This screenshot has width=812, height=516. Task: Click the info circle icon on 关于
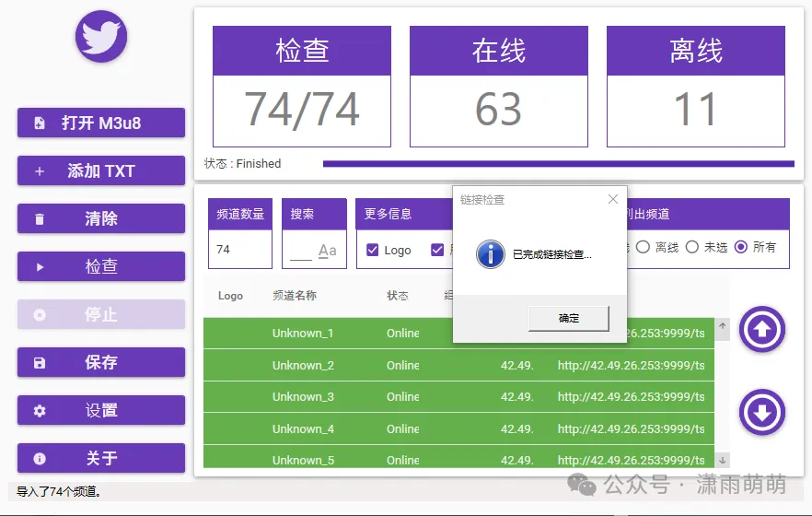[x=40, y=459]
